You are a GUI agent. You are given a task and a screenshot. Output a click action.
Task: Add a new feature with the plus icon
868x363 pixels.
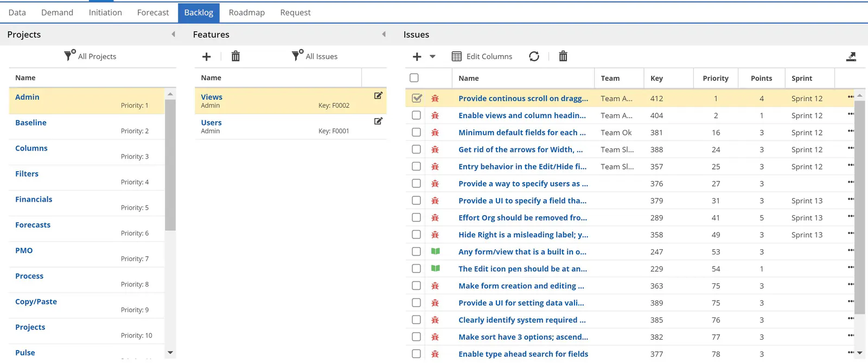click(x=206, y=56)
